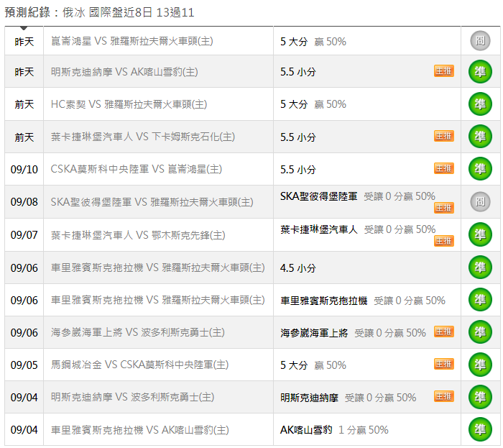
Task: Click 明斯克迪納摩 受讓 0 分贏 prediction
Action: [x=349, y=398]
